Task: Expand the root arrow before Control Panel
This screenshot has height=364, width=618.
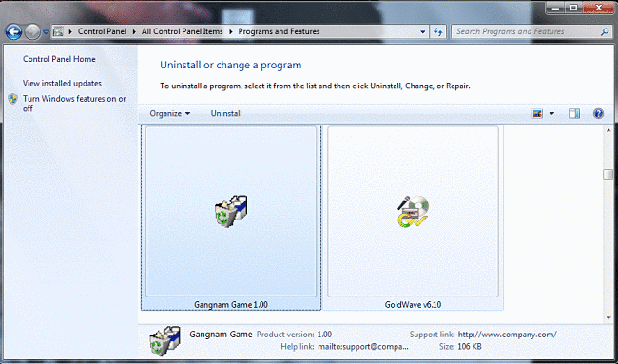Action: [70, 31]
